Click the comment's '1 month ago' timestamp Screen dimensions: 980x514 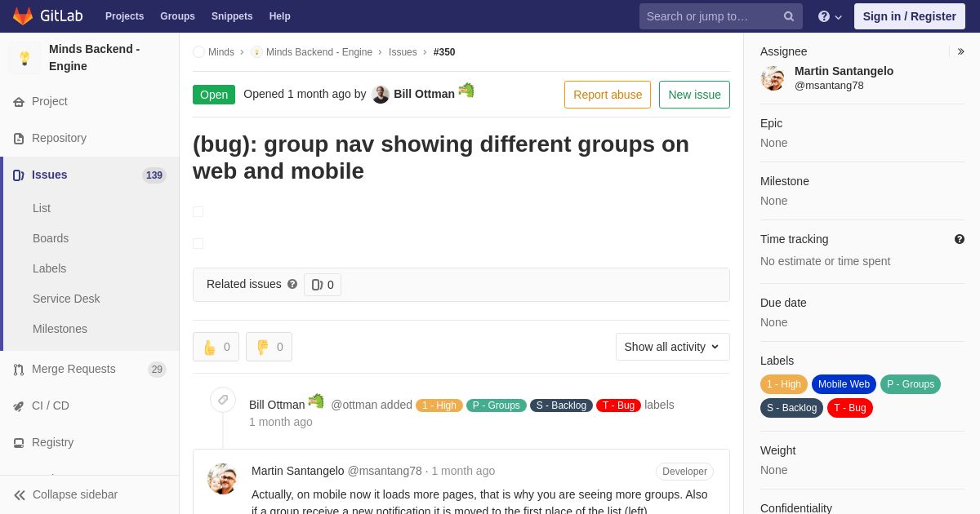tap(463, 471)
